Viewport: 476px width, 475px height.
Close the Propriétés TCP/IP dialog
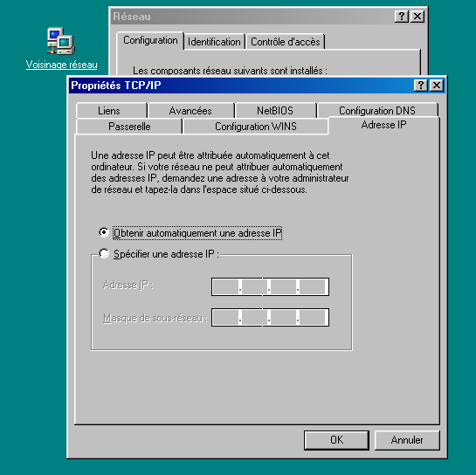pyautogui.click(x=437, y=86)
